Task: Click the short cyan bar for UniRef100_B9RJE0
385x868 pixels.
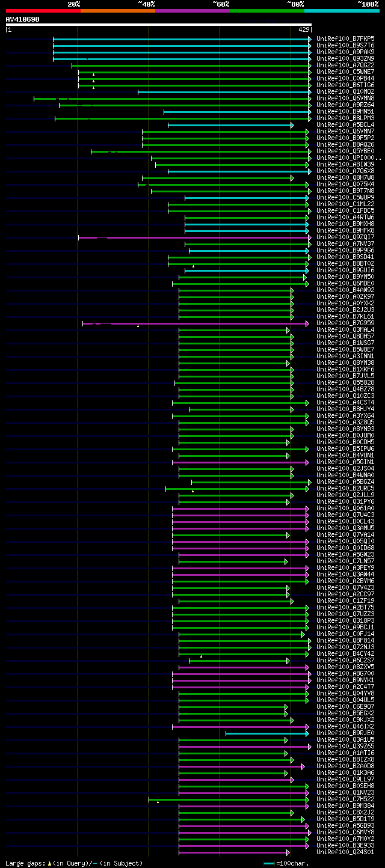Action: (266, 733)
